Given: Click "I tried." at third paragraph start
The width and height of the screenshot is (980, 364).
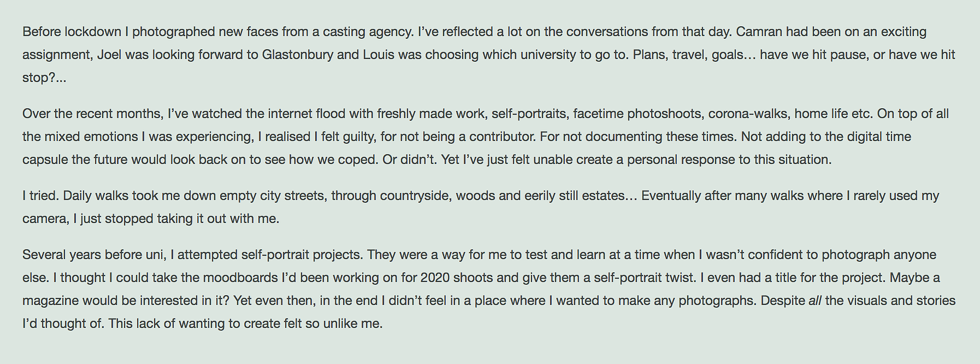Looking at the screenshot, I should point(41,196).
